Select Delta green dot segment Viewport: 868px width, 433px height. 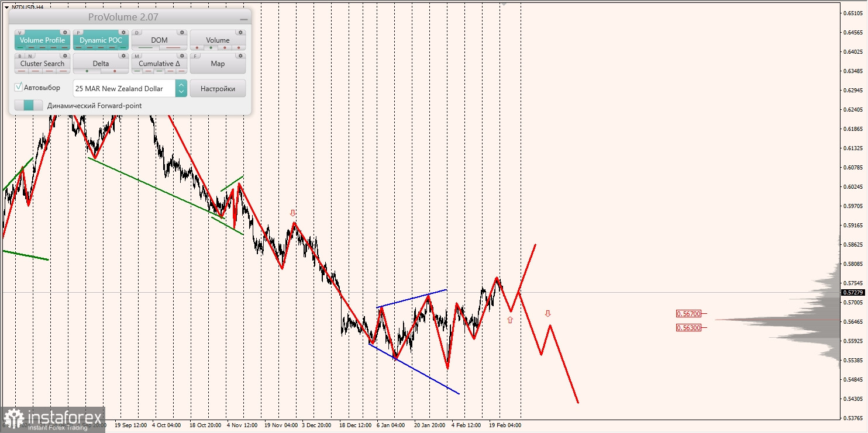[x=87, y=71]
